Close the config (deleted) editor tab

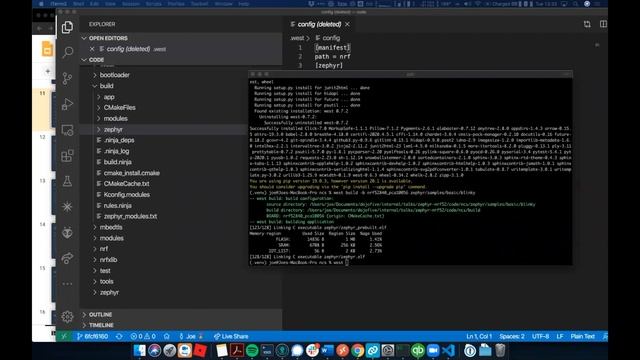pos(347,24)
